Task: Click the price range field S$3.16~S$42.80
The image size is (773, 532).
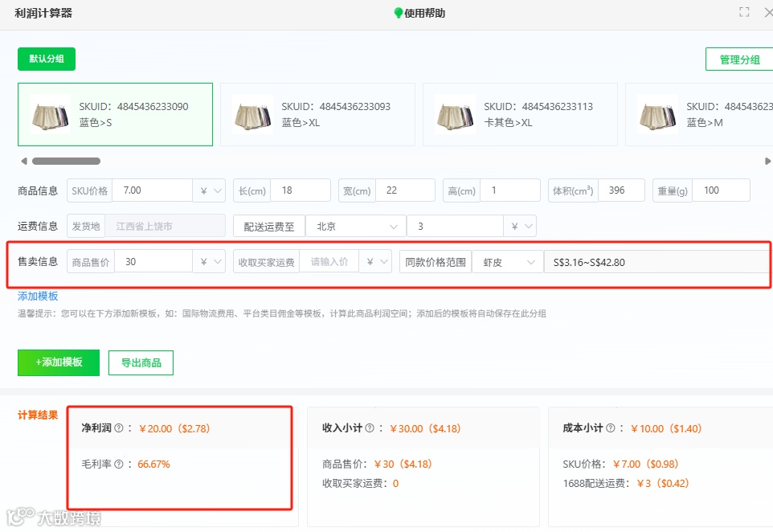Action: (657, 262)
